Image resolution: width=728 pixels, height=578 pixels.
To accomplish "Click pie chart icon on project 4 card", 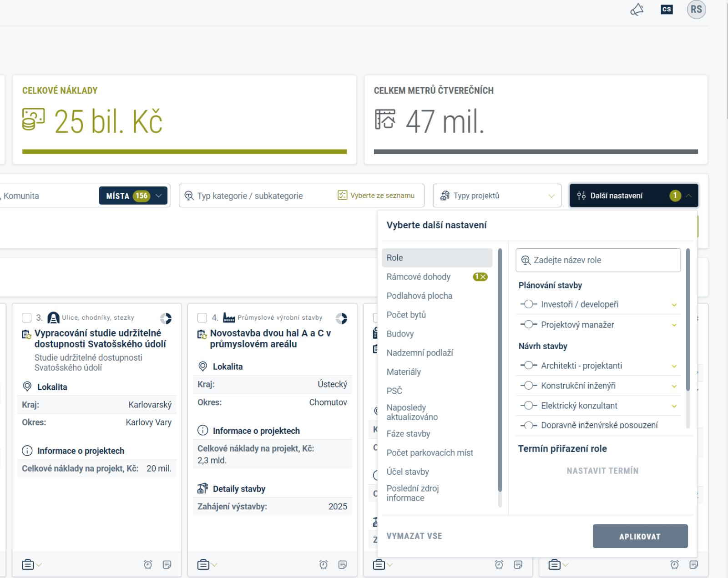I will click(x=341, y=318).
